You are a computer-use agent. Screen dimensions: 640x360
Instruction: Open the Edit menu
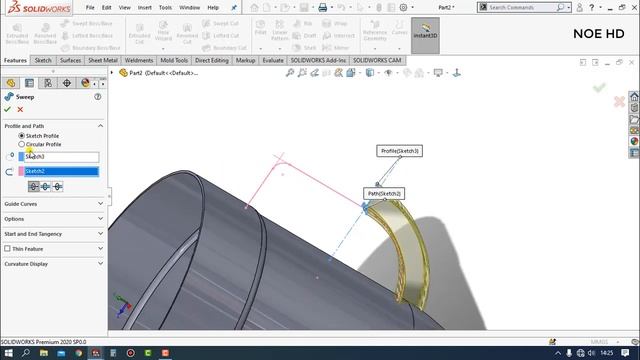pos(107,7)
